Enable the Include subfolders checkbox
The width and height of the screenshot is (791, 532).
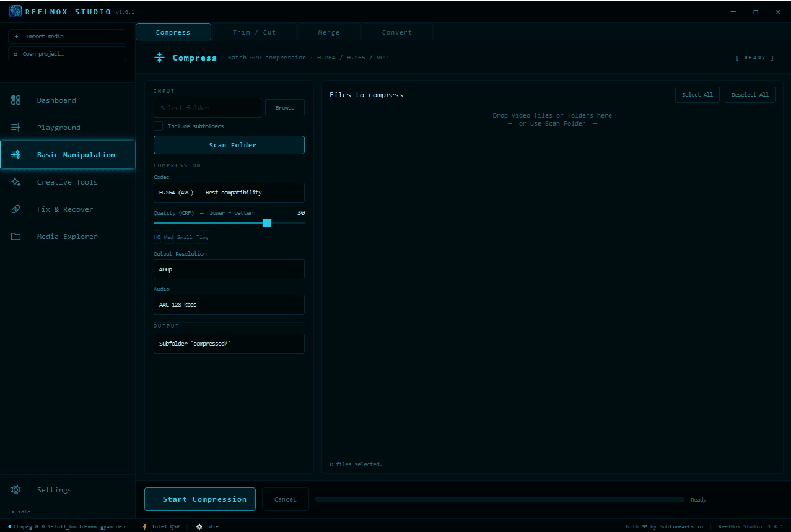pos(159,126)
